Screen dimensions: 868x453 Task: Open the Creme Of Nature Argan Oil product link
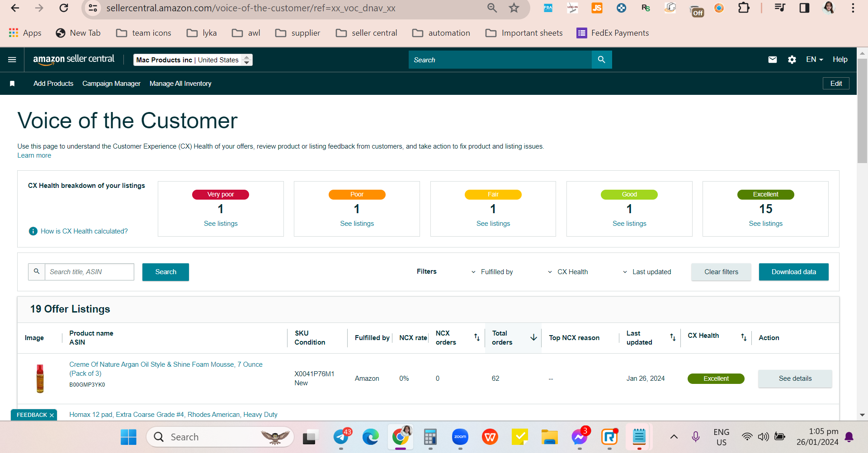[x=166, y=369]
